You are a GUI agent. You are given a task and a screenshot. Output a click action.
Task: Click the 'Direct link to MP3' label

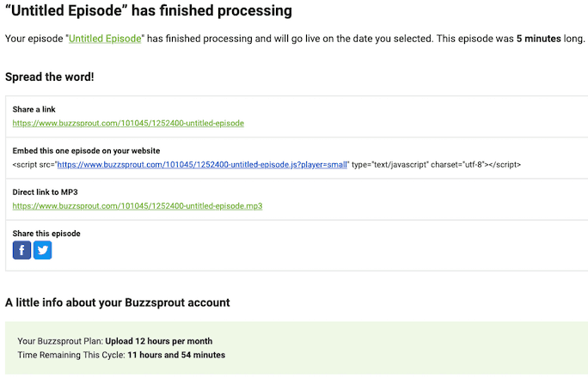(45, 192)
